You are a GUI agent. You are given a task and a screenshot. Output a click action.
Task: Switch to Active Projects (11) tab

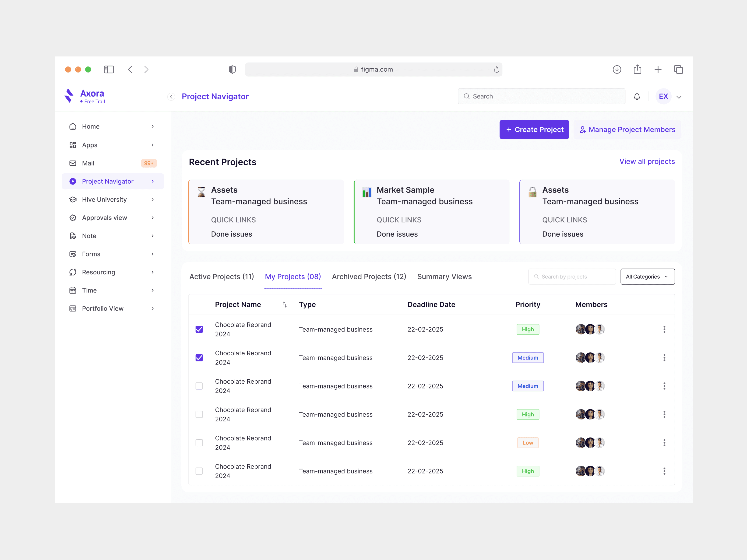pos(222,277)
